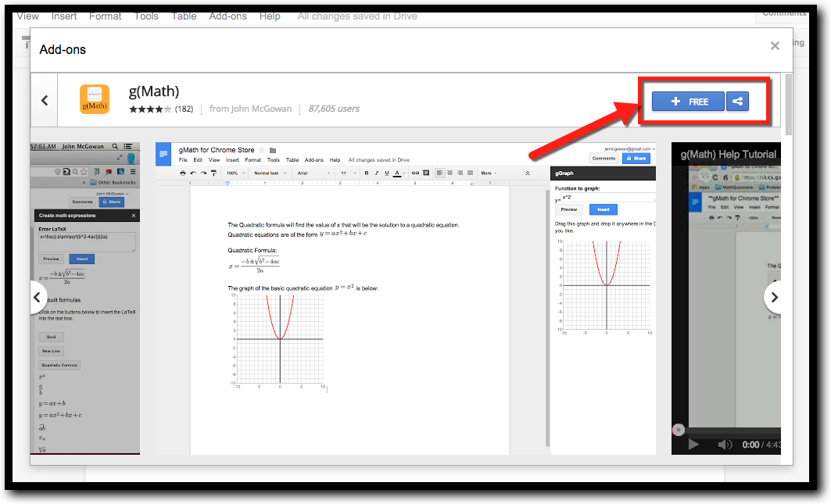Image resolution: width=831 pixels, height=504 pixels.
Task: Install g(Math) with the FREE button
Action: coord(688,102)
